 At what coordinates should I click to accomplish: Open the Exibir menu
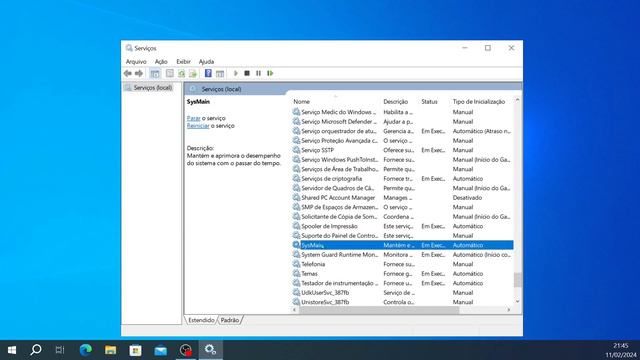point(183,62)
